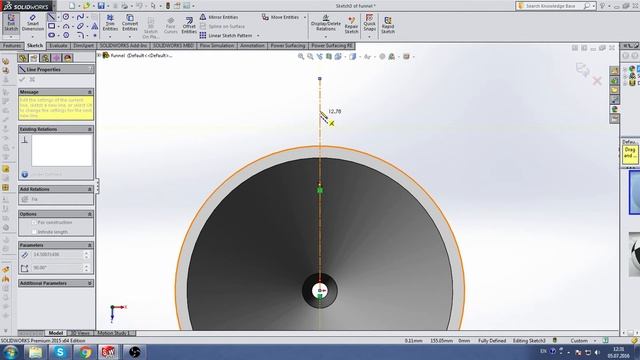Select the Arc sketch tool
Screen dimensions: 640x360
click(66, 26)
